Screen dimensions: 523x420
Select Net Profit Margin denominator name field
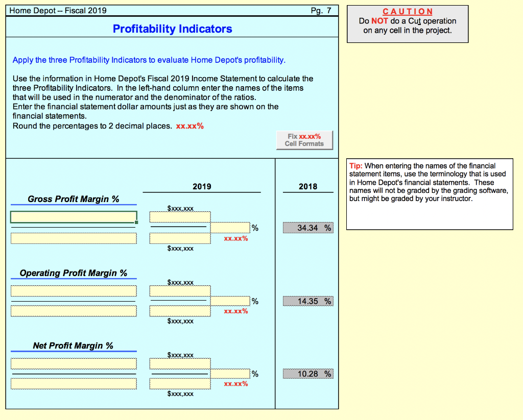click(x=74, y=384)
